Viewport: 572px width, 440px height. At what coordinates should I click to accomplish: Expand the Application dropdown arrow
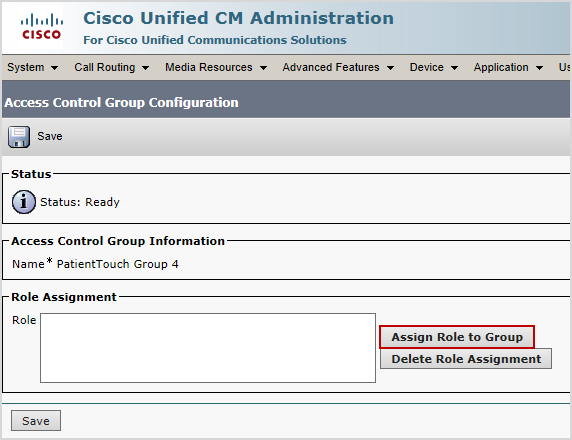click(x=539, y=68)
